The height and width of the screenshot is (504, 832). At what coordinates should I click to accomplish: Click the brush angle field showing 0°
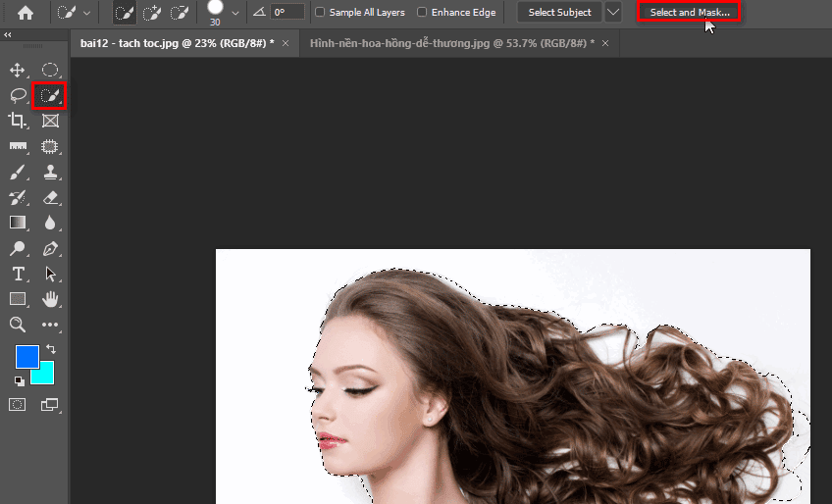pyautogui.click(x=287, y=12)
